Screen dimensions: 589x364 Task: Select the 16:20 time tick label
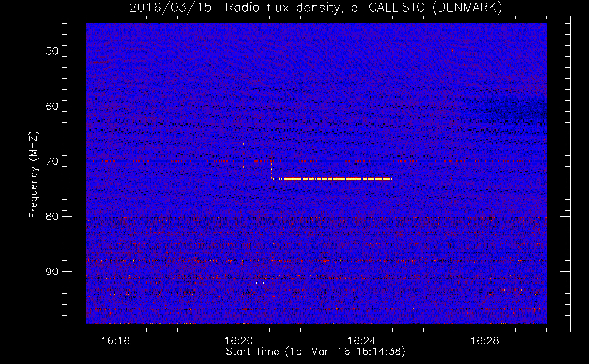239,341
